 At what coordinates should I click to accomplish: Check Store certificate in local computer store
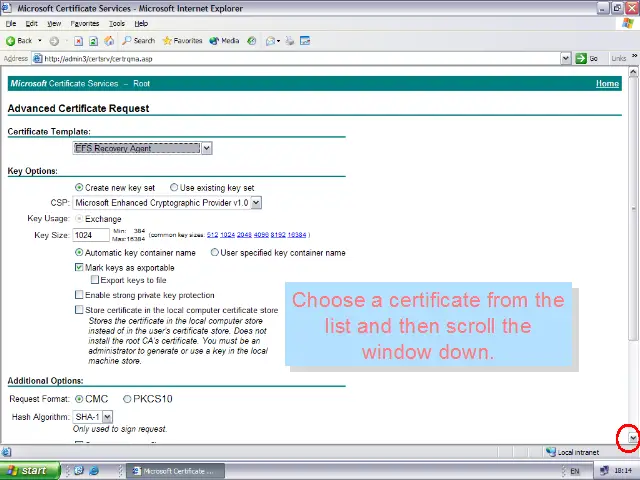tap(79, 310)
